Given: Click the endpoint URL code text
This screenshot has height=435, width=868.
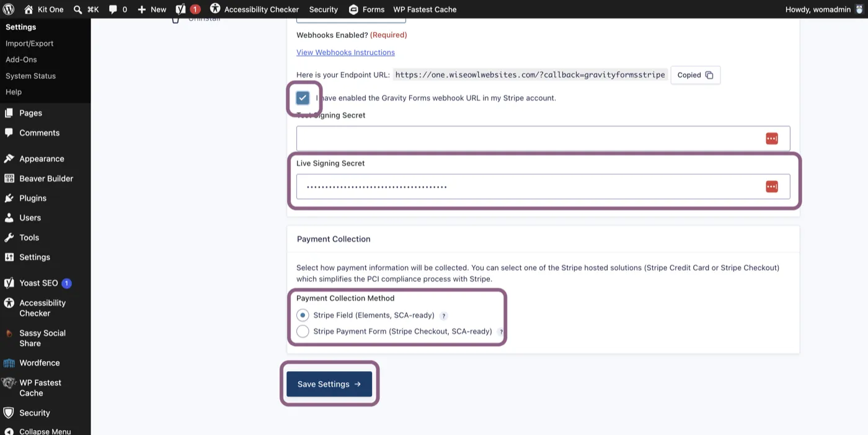Looking at the screenshot, I should coord(530,75).
